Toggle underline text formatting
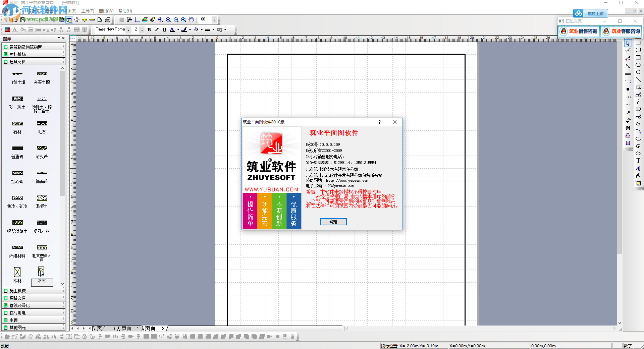 point(164,30)
